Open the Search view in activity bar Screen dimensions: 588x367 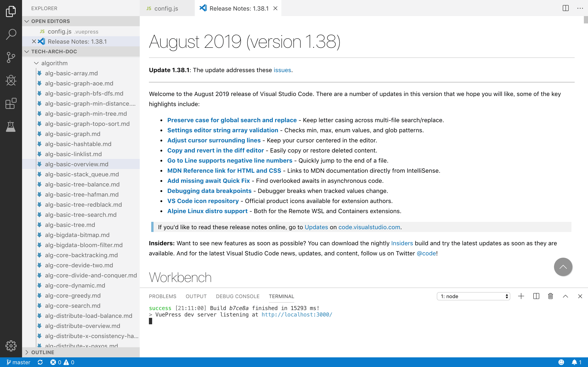click(x=11, y=34)
